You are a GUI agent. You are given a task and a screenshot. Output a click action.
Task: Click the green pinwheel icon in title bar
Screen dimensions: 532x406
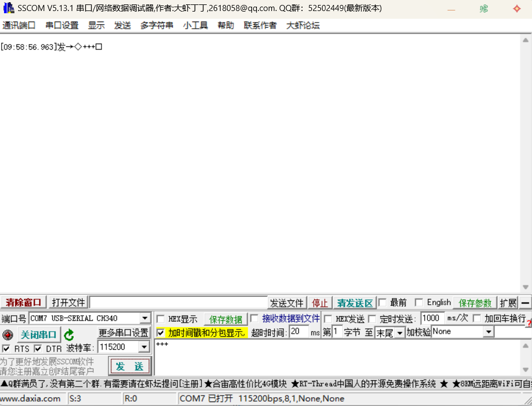[x=484, y=8]
